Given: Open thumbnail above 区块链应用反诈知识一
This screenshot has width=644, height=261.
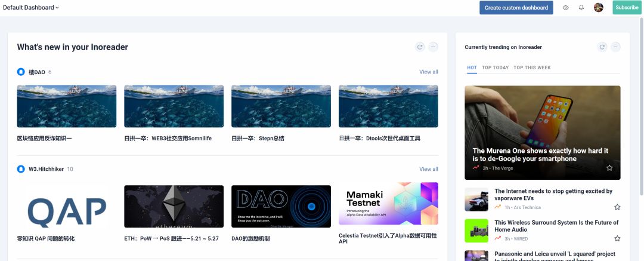Looking at the screenshot, I should (x=67, y=106).
